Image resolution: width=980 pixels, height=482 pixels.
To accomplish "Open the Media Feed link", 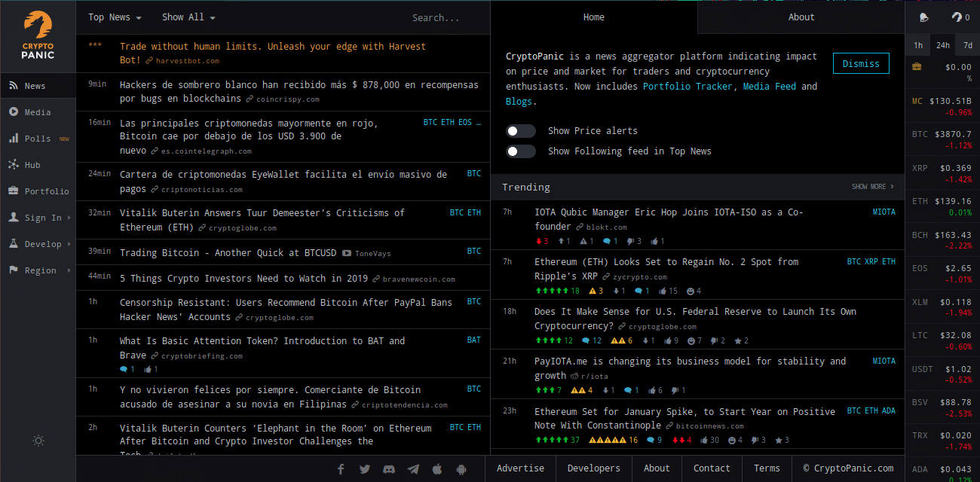I will pos(770,87).
